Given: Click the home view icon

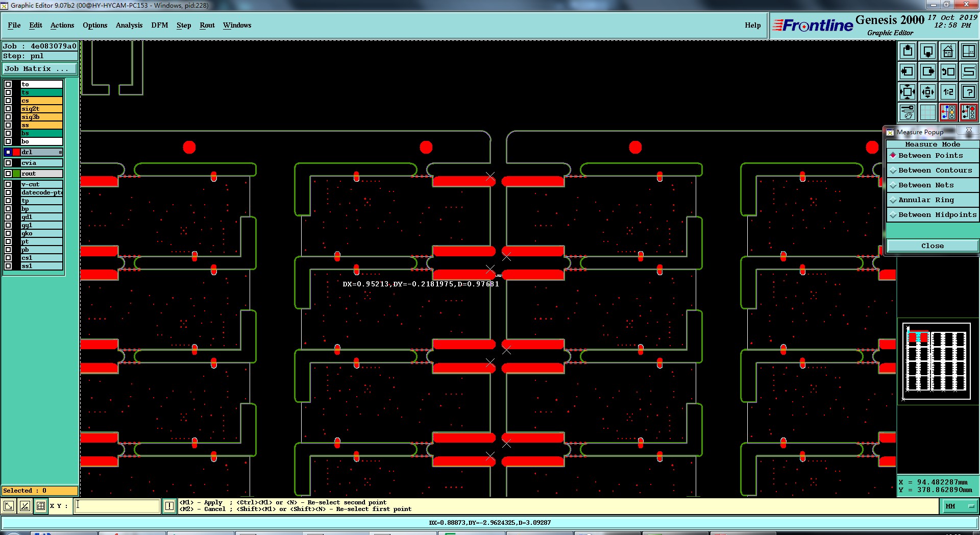Looking at the screenshot, I should coord(948,51).
